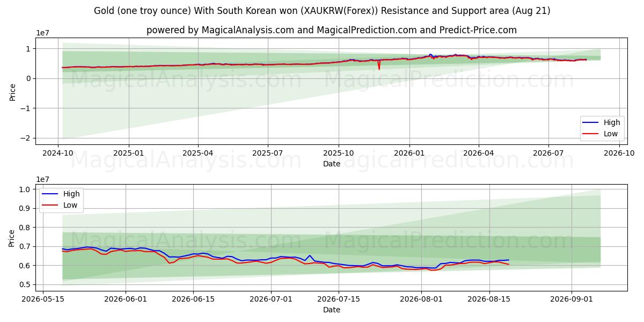The width and height of the screenshot is (644, 322).
Task: Click 'Low' in the bottom chart legend
Action: point(70,205)
